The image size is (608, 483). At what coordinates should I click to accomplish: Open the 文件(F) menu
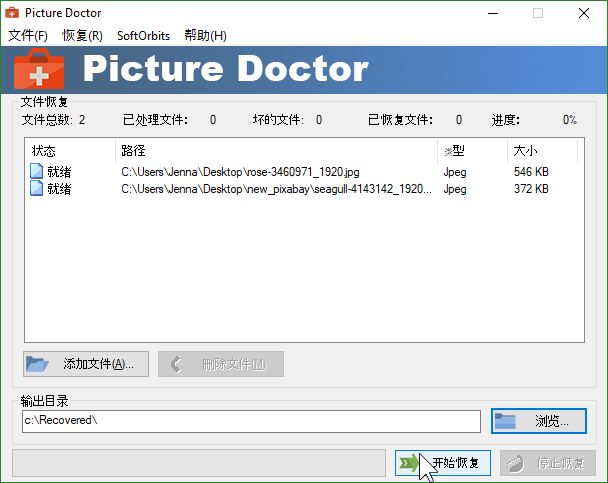(x=28, y=35)
